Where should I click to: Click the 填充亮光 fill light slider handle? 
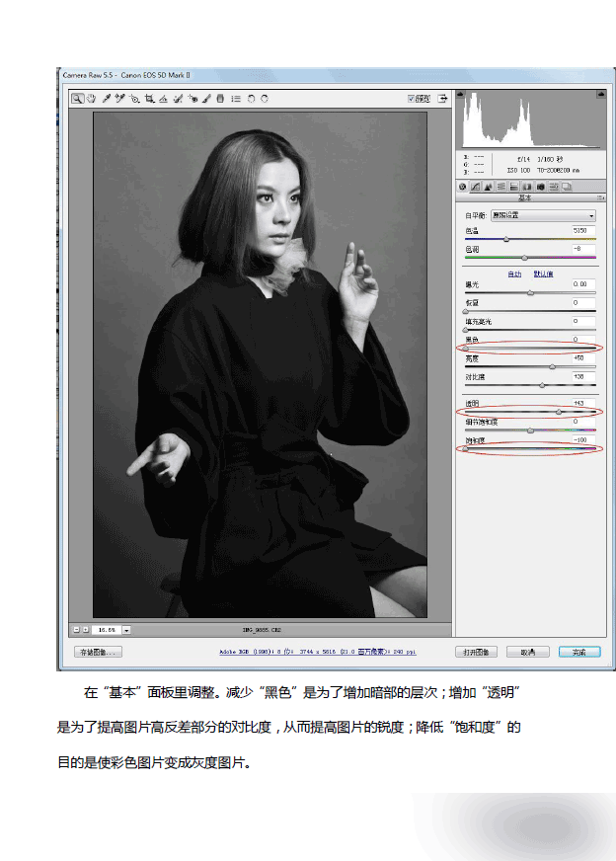tap(466, 330)
